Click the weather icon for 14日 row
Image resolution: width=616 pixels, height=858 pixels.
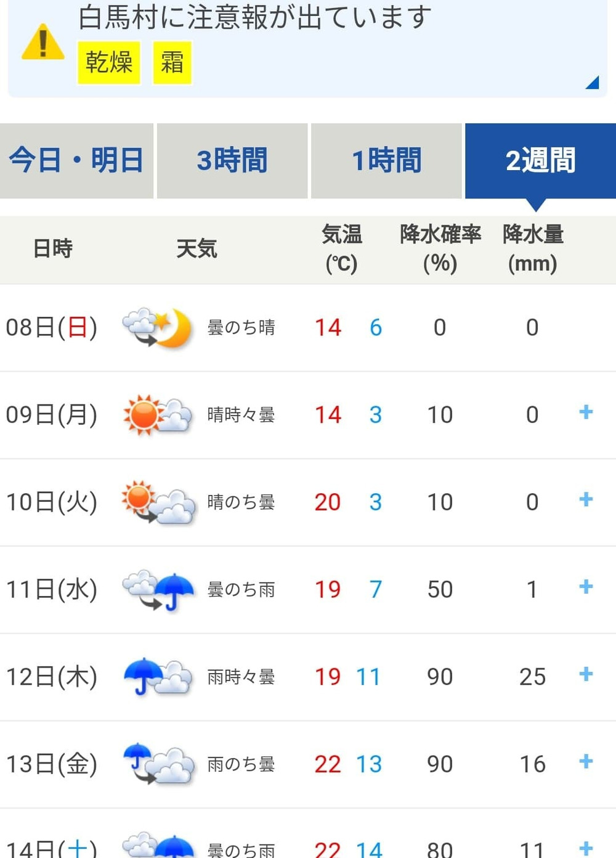158,846
